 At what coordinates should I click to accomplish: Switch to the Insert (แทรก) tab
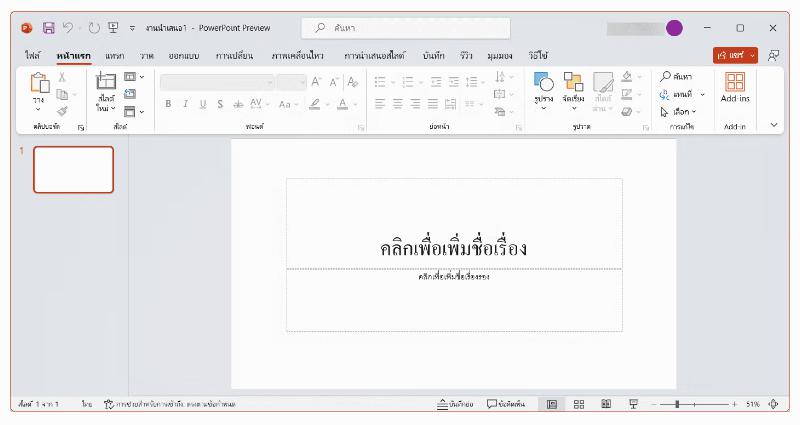pyautogui.click(x=114, y=56)
